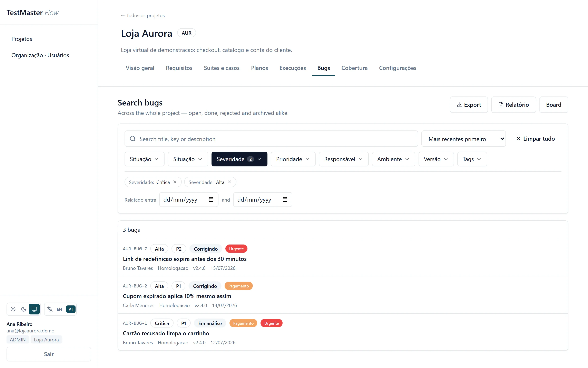The height and width of the screenshot is (368, 588).
Task: Open calendar picker for end date
Action: pyautogui.click(x=285, y=200)
